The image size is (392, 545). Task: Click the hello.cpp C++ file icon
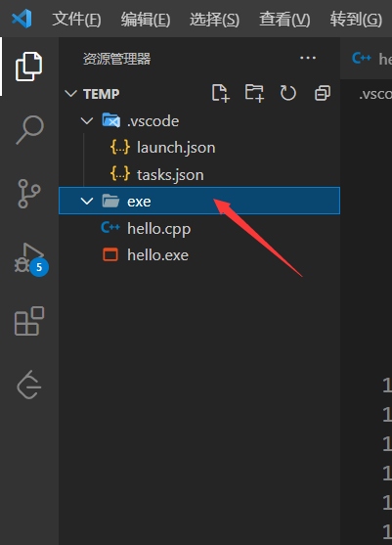coord(110,228)
